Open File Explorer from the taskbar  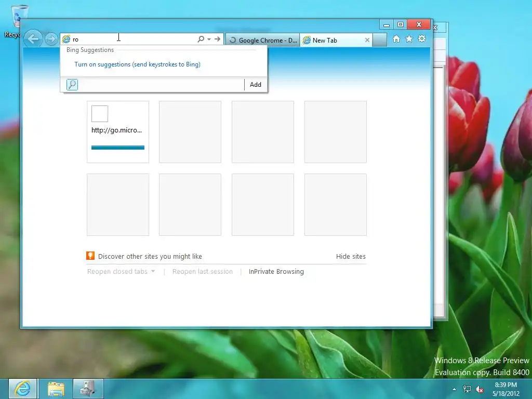[x=56, y=389]
